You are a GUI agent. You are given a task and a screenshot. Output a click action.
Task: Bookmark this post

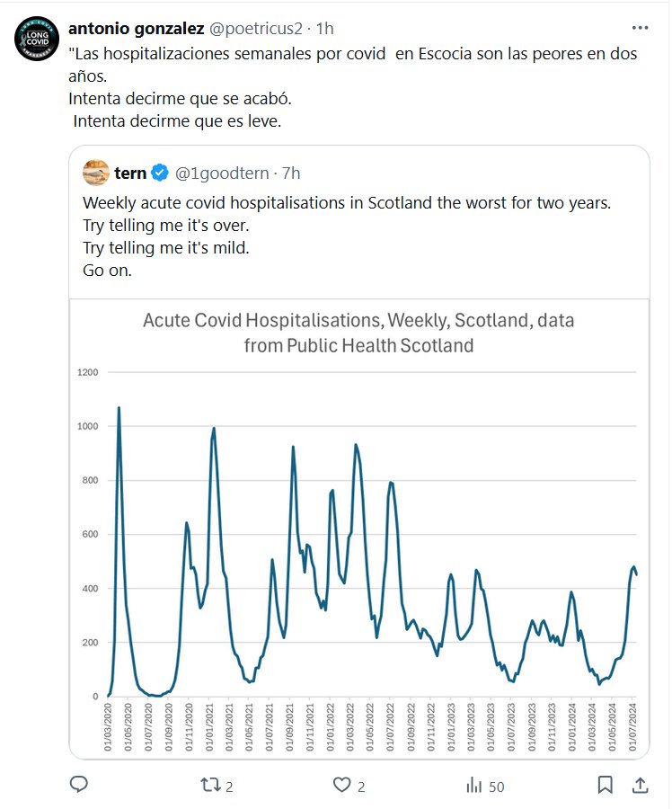(x=606, y=786)
